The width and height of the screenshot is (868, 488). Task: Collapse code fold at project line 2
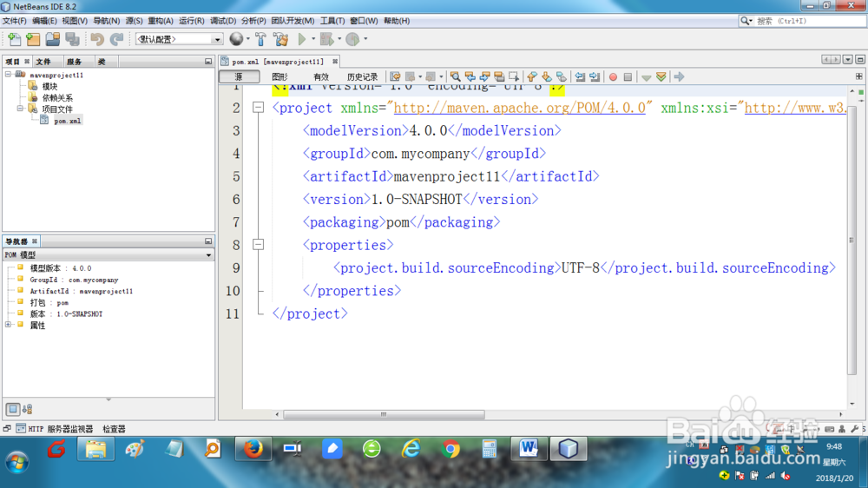point(258,108)
